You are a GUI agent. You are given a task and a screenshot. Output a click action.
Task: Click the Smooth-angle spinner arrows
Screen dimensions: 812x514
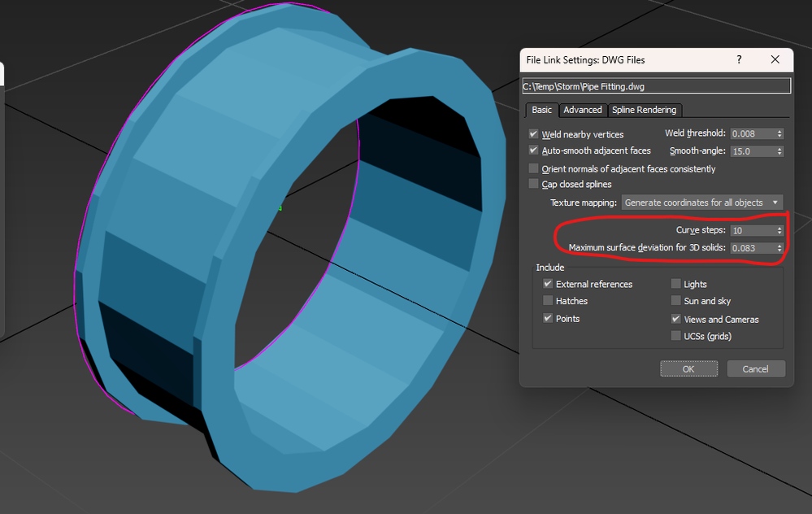point(779,151)
